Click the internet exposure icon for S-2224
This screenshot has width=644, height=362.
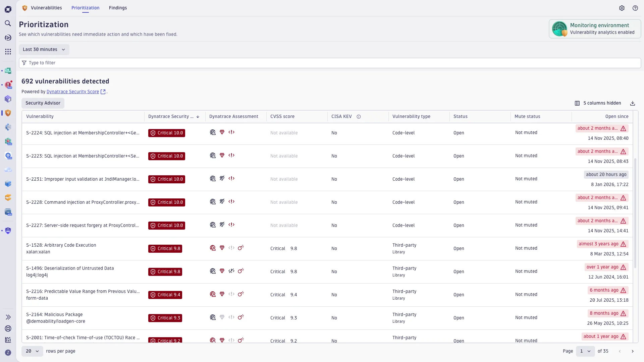213,132
